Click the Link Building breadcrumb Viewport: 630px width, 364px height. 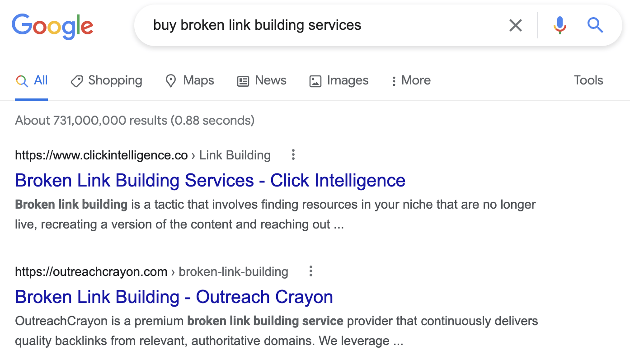235,155
